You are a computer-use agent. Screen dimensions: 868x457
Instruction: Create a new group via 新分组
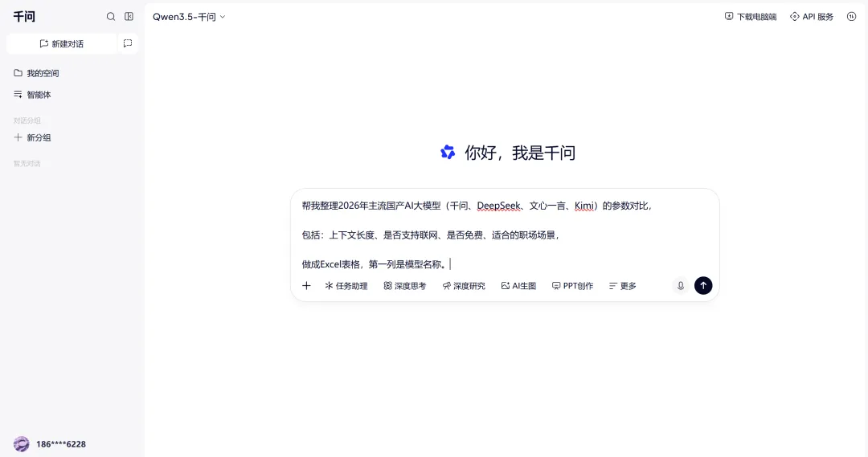(x=32, y=138)
